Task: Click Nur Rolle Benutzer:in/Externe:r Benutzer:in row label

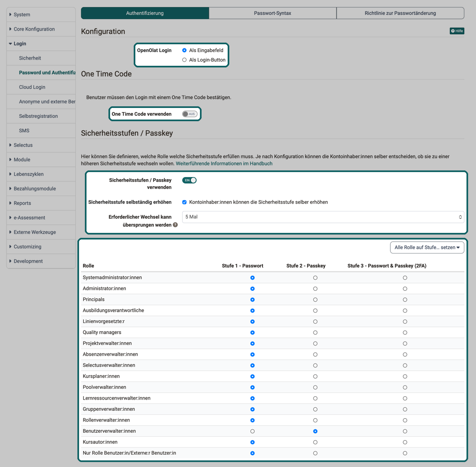Action: (129, 453)
